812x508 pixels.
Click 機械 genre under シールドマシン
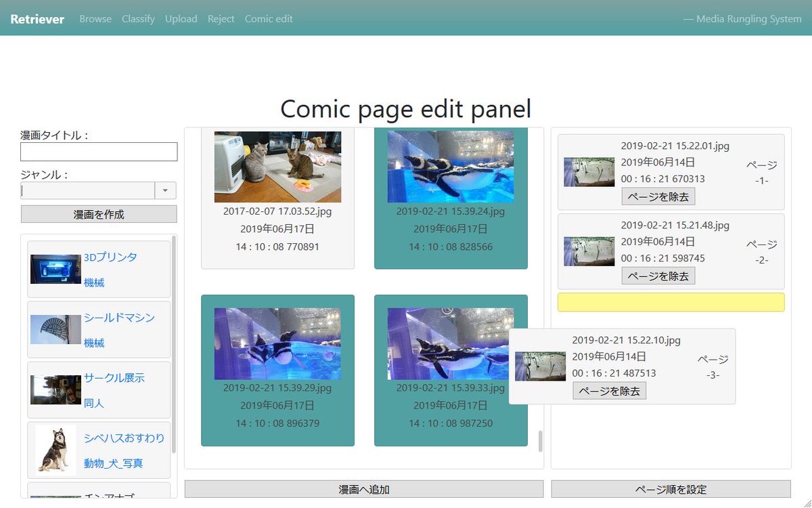94,343
